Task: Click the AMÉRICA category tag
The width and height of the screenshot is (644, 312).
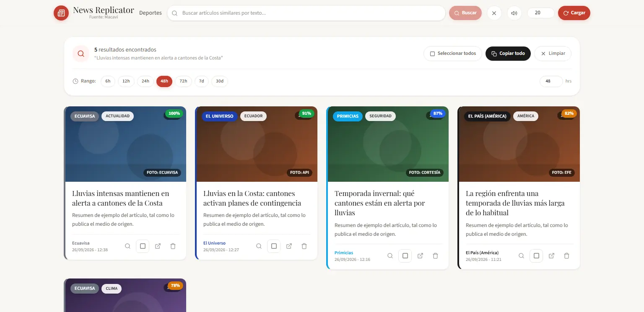Action: pyautogui.click(x=526, y=116)
